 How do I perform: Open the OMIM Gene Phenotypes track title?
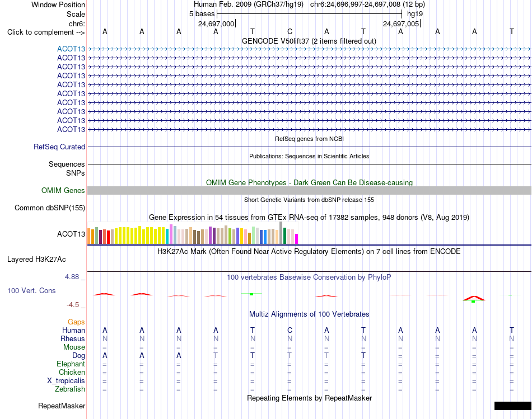point(309,182)
